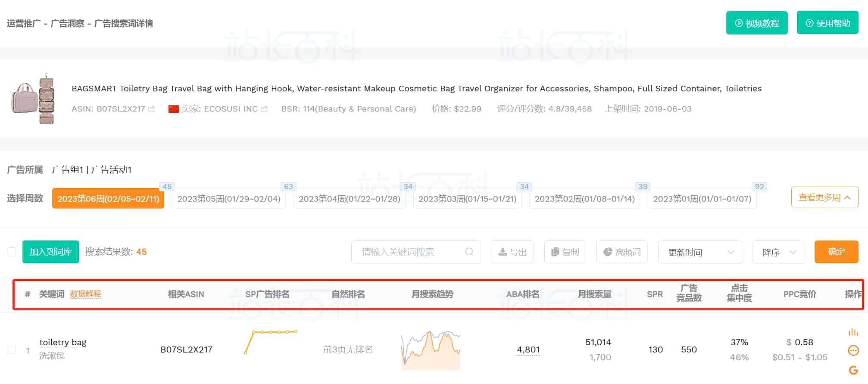Open external link icon next to ECOSUSI INC
Viewport: 868px width, 384px height.
[264, 109]
